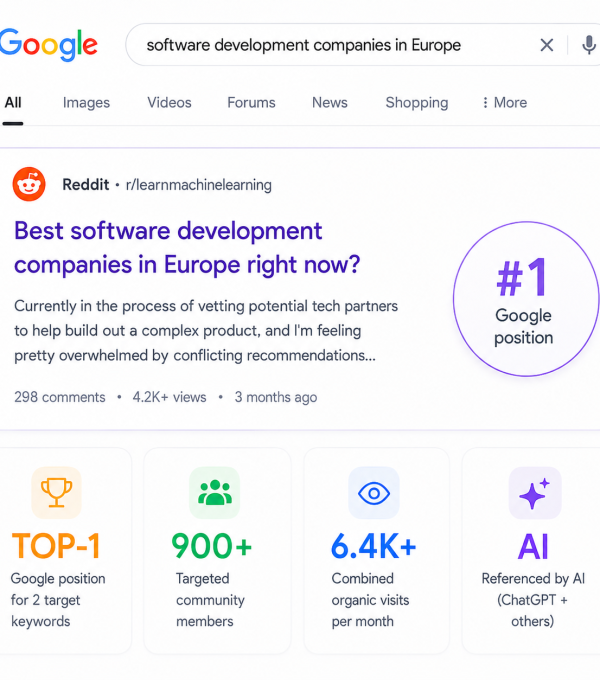This screenshot has height=680, width=600.
Task: Click the 298 comments text
Action: pos(60,397)
